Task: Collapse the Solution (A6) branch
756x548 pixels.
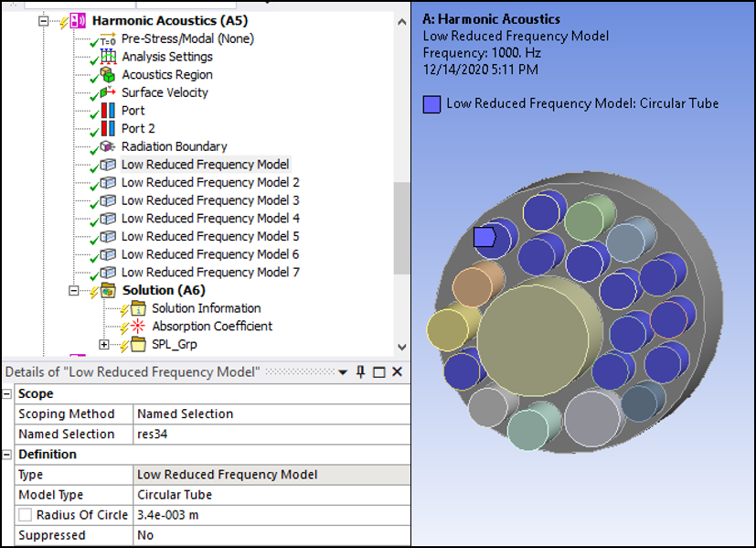Action: point(74,290)
